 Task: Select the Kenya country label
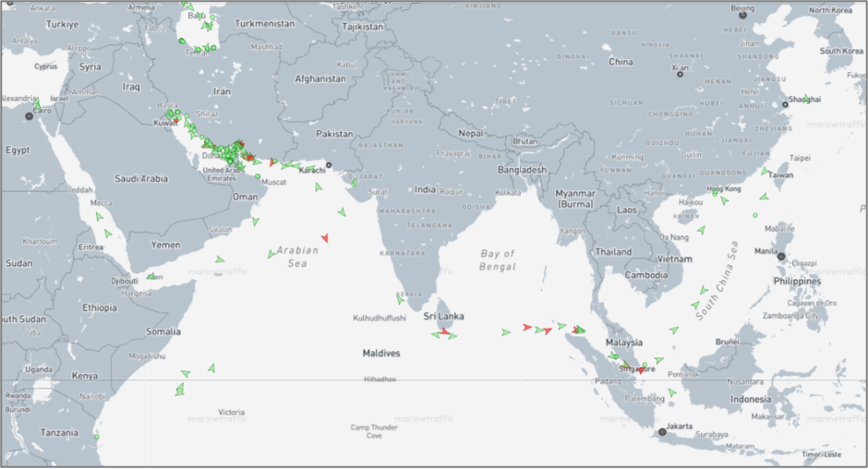(x=85, y=376)
